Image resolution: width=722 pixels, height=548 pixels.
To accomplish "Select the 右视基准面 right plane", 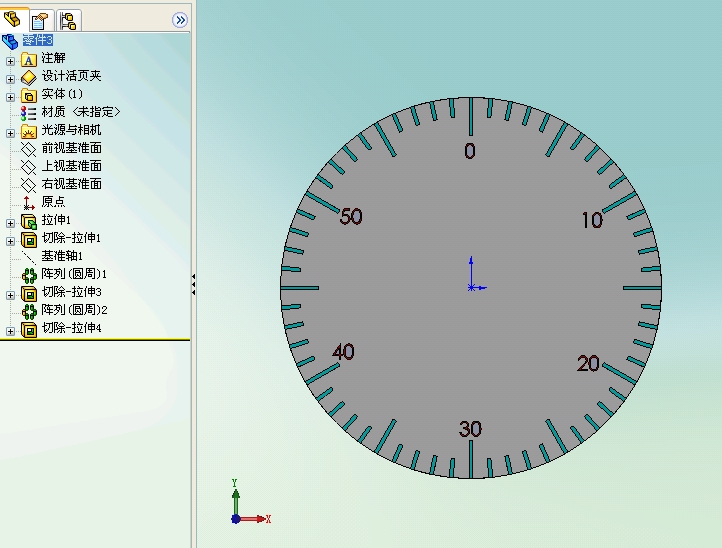I will [x=71, y=184].
